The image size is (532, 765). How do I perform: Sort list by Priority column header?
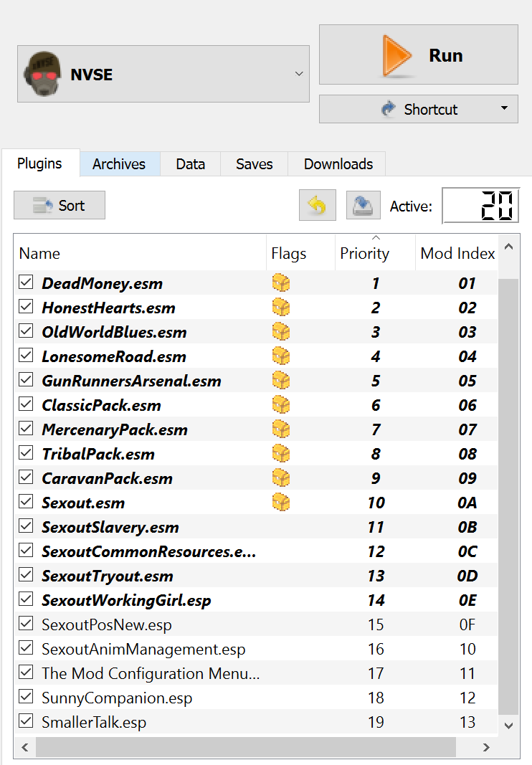coord(375,253)
